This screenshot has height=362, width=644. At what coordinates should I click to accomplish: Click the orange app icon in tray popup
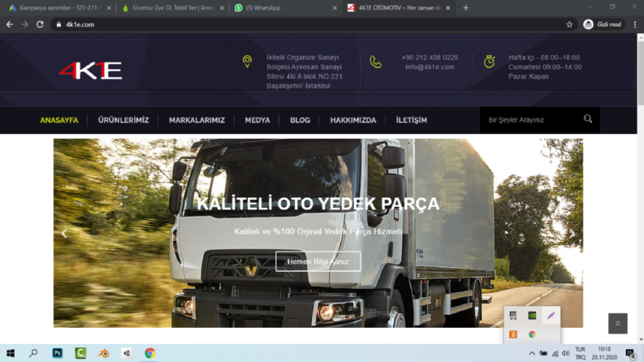point(513,334)
